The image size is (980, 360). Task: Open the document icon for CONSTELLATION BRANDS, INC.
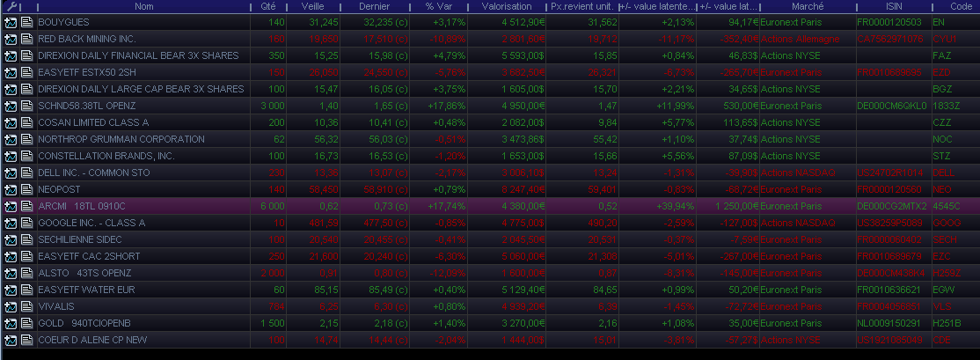(x=26, y=156)
